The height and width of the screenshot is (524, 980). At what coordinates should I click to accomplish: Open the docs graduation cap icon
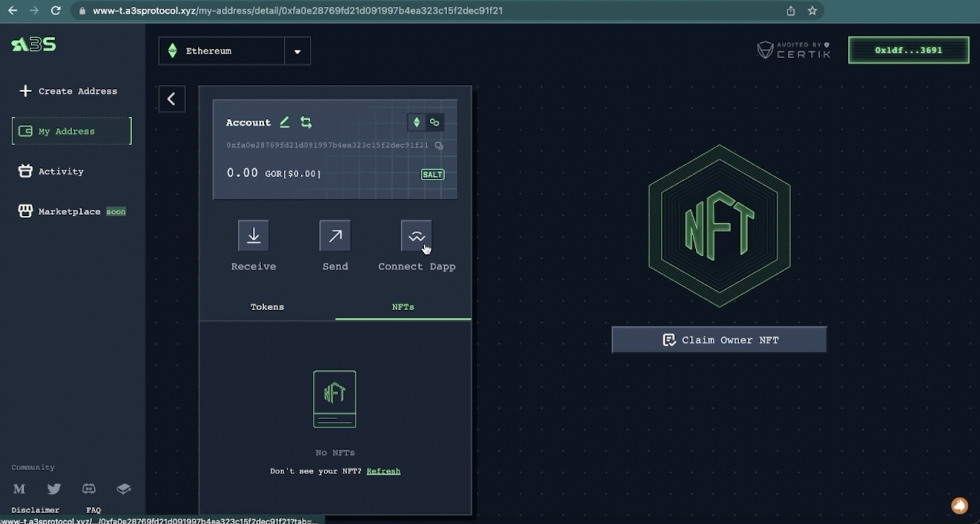(x=124, y=488)
